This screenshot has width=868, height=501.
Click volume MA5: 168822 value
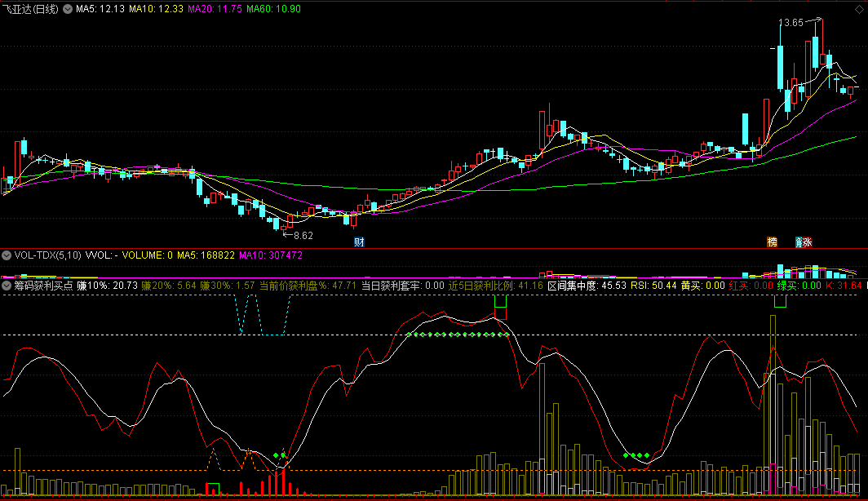click(x=206, y=255)
